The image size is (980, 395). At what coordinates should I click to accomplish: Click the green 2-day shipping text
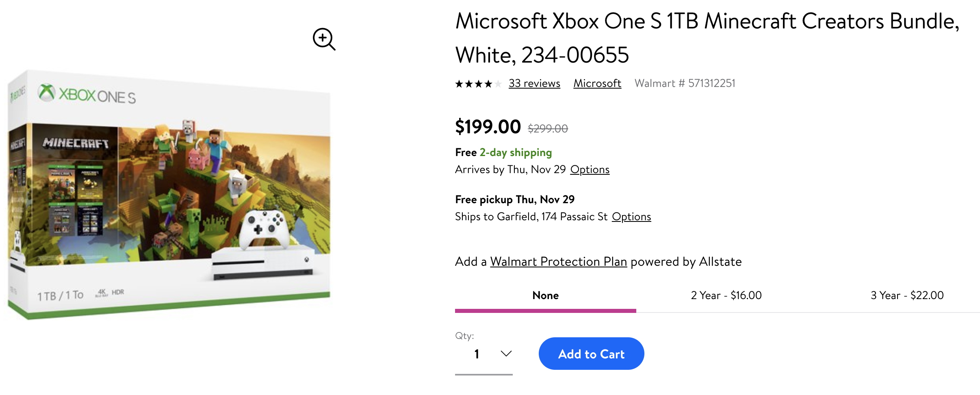click(516, 152)
